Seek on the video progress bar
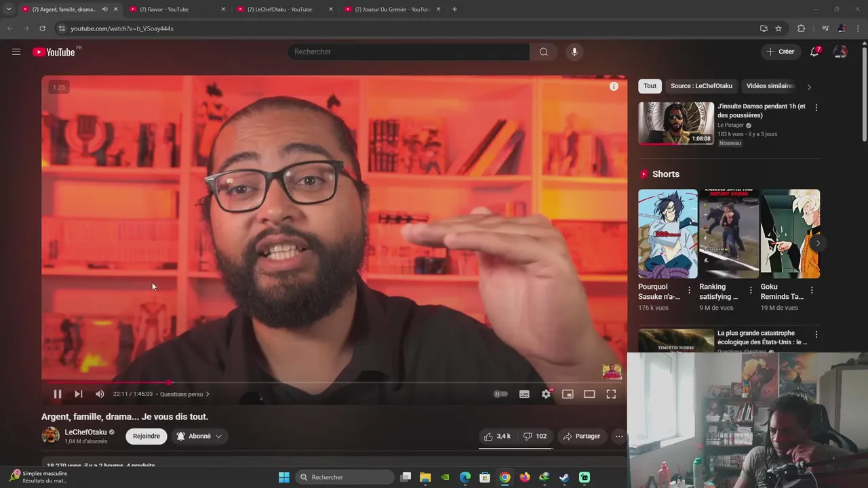Image resolution: width=868 pixels, height=488 pixels. pos(334,382)
